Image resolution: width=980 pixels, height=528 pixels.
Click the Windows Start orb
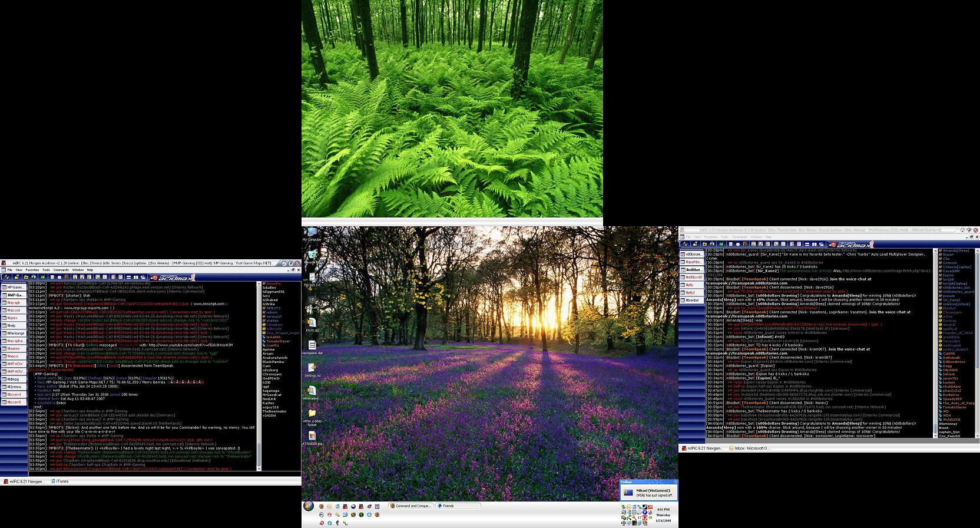click(309, 506)
